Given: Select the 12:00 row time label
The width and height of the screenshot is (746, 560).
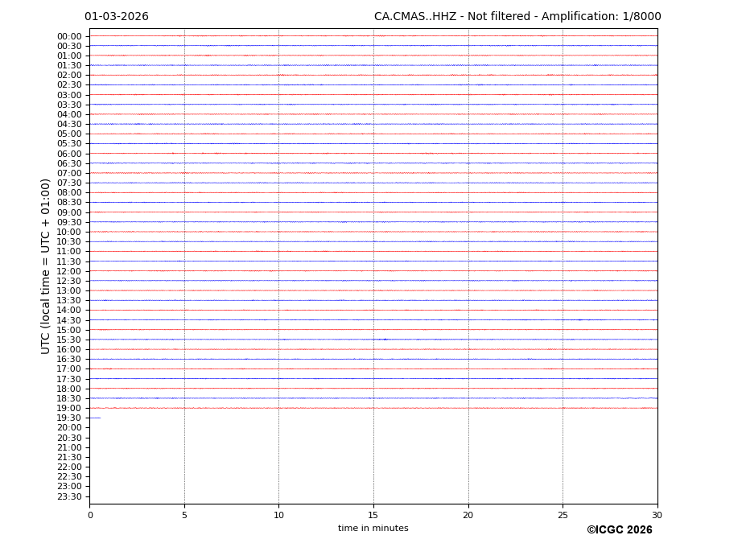Looking at the screenshot, I should pos(69,271).
